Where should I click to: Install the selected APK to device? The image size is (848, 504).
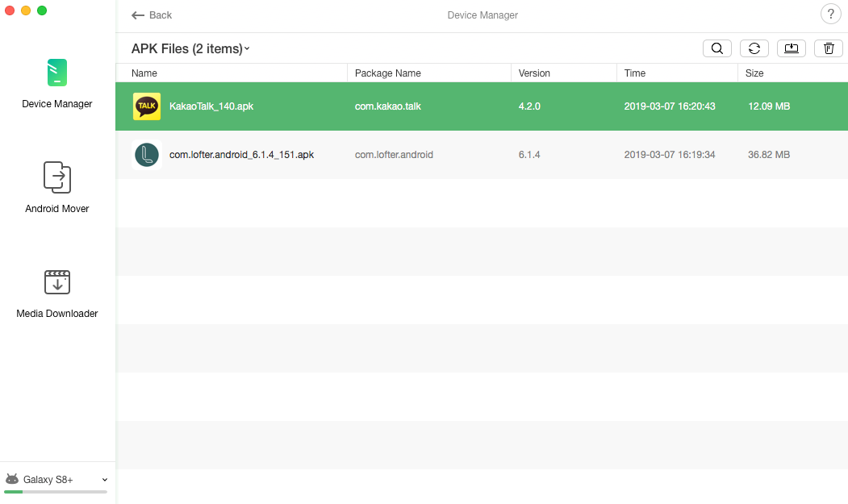791,48
